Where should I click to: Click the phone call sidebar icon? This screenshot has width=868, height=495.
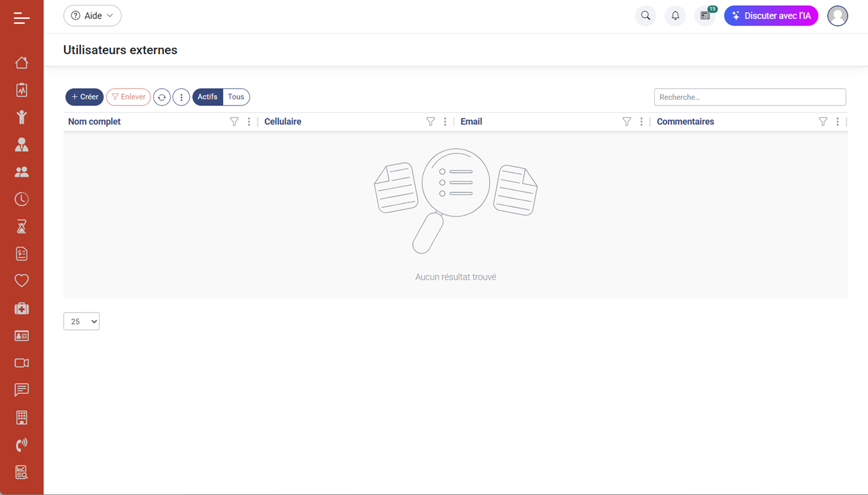tap(22, 445)
